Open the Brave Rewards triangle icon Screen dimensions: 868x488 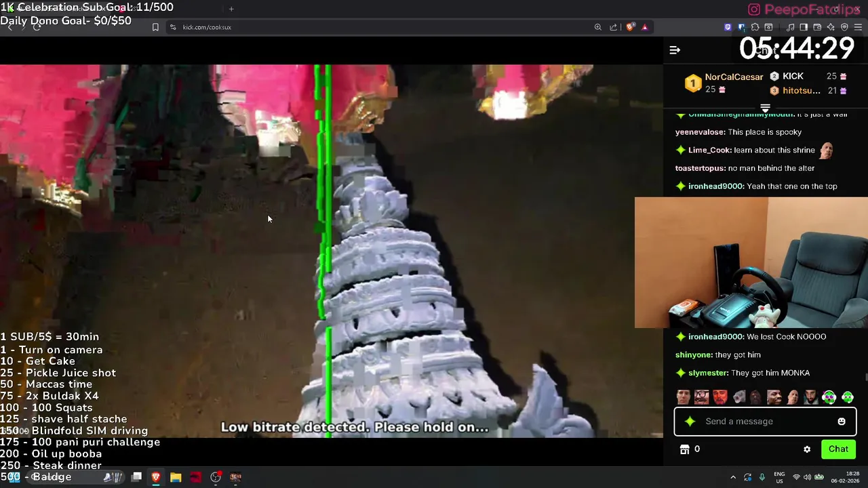tap(645, 27)
